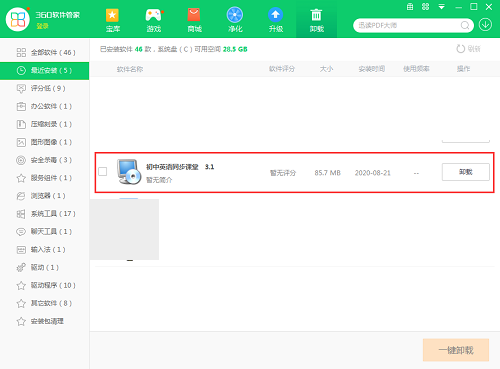The width and height of the screenshot is (500, 369).
Task: Show 全部软件 (46) category
Action: pyautogui.click(x=45, y=52)
